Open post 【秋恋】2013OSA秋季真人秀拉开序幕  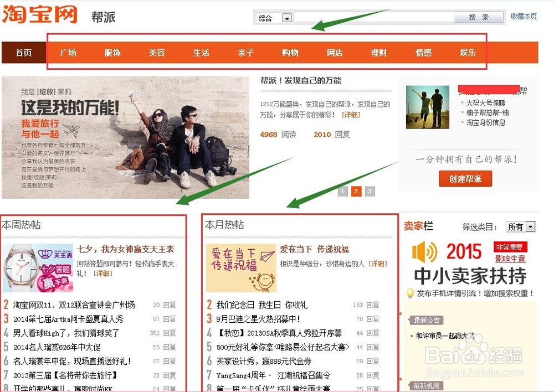point(279,333)
